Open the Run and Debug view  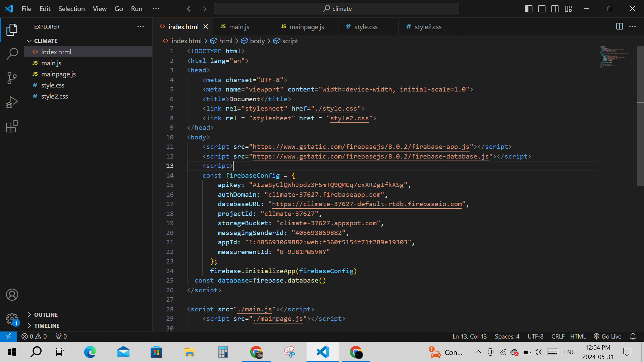[x=12, y=102]
